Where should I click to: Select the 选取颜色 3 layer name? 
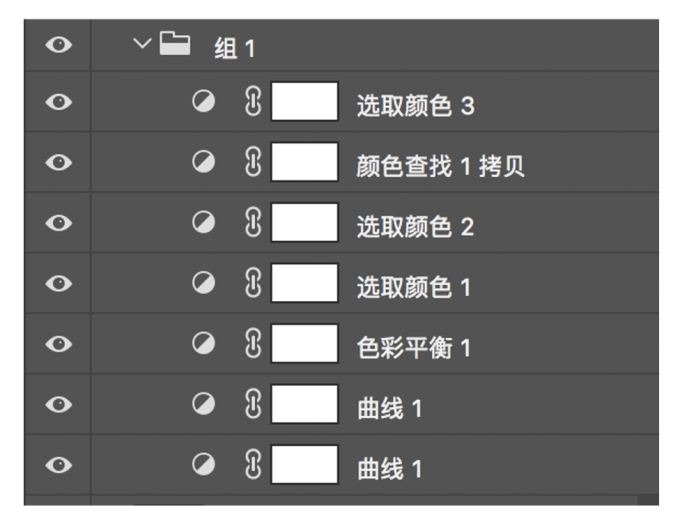pyautogui.click(x=415, y=106)
